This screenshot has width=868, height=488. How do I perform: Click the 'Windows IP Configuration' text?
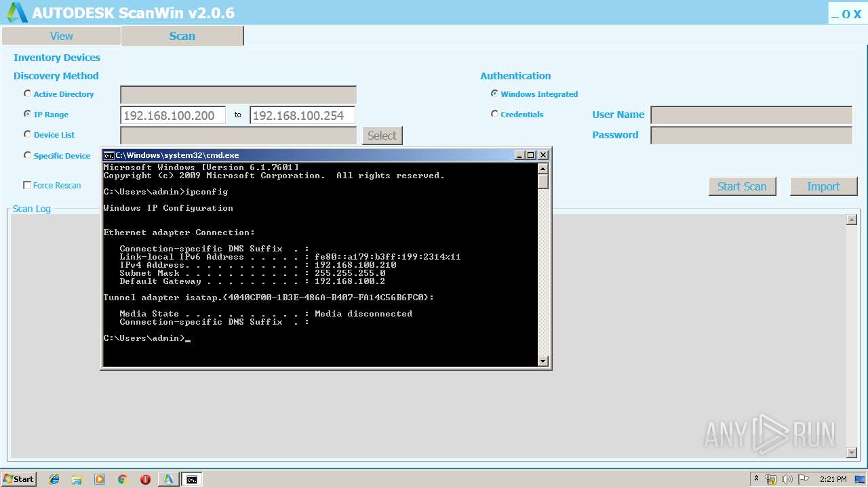tap(168, 208)
